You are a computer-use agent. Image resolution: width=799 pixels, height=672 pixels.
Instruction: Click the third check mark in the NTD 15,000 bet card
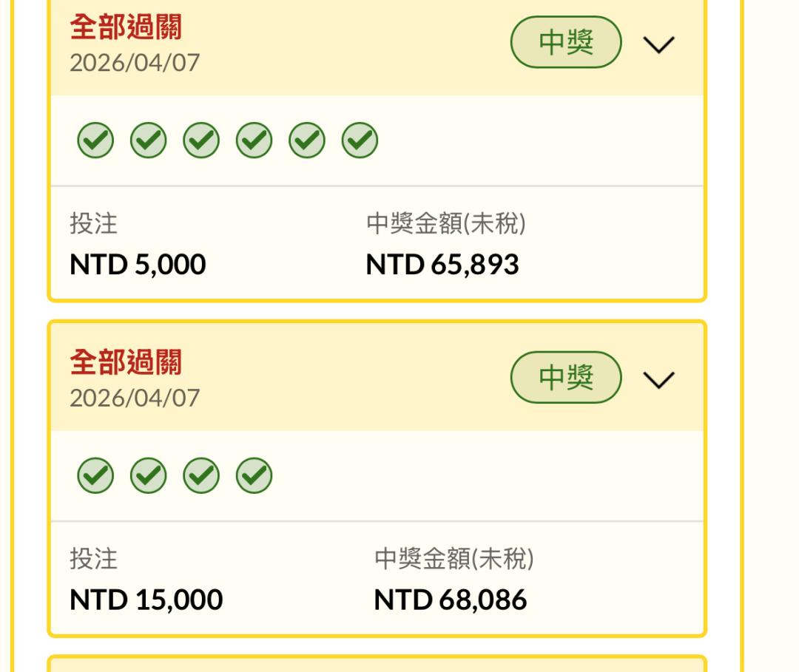[201, 475]
